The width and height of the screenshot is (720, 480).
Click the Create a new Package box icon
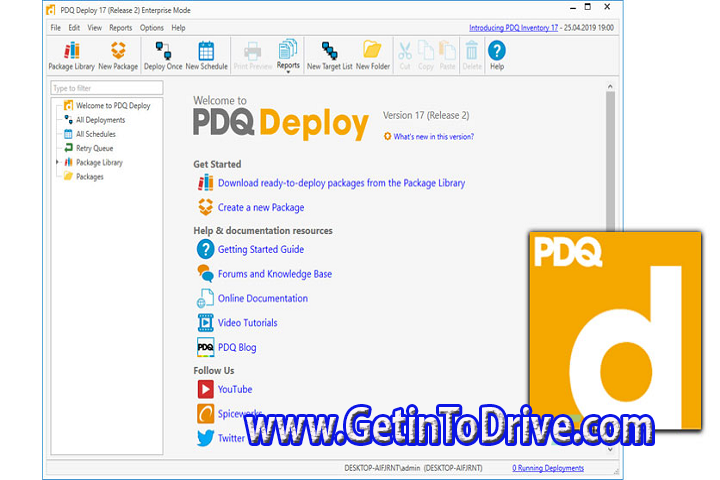click(205, 207)
